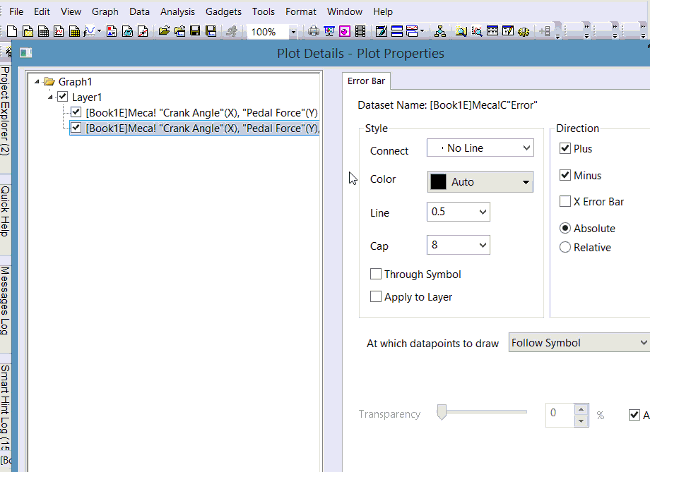This screenshot has width=684, height=498.
Task: Click the film-strip Video Builder icon
Action: pyautogui.click(x=360, y=31)
